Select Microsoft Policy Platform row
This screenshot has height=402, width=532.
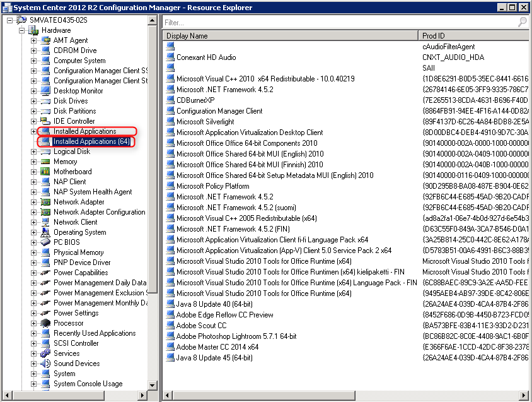point(212,186)
